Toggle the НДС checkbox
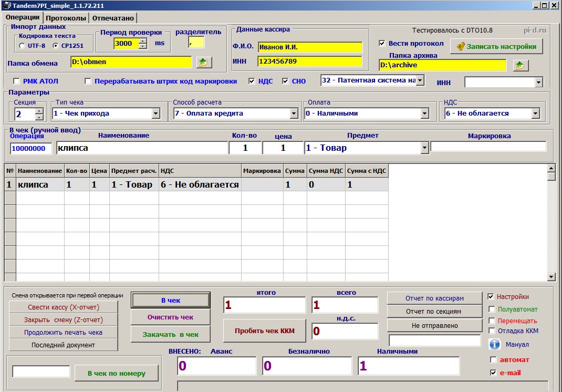Image resolution: width=562 pixels, height=392 pixels. click(x=252, y=81)
